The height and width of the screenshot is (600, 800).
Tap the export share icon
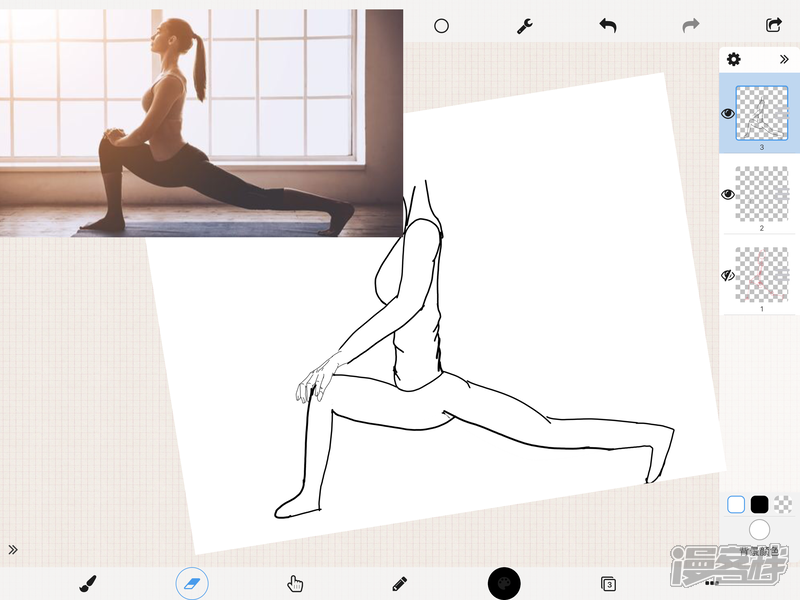[x=773, y=26]
